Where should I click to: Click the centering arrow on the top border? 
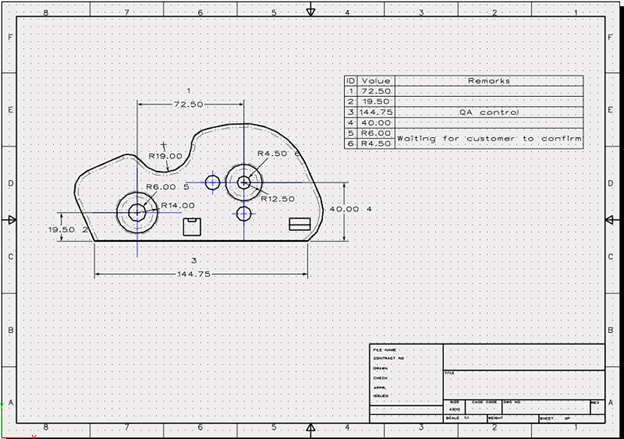pyautogui.click(x=311, y=12)
